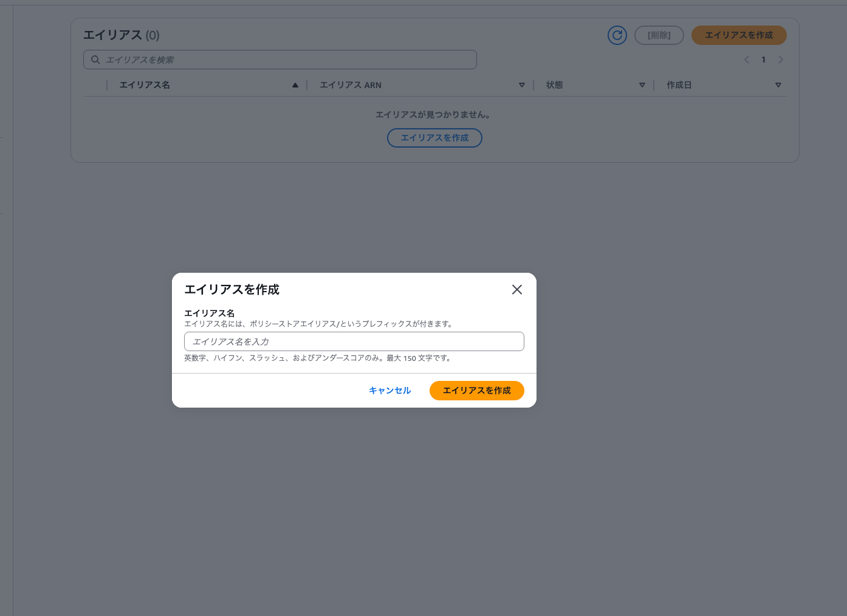Click キャンセル in the dialog
Viewport: 847px width, 616px height.
(390, 391)
